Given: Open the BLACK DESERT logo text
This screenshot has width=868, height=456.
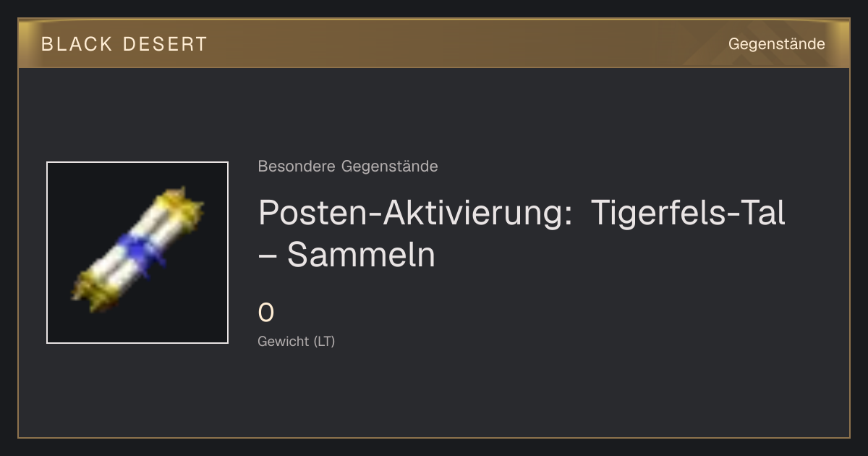Looking at the screenshot, I should click(124, 44).
